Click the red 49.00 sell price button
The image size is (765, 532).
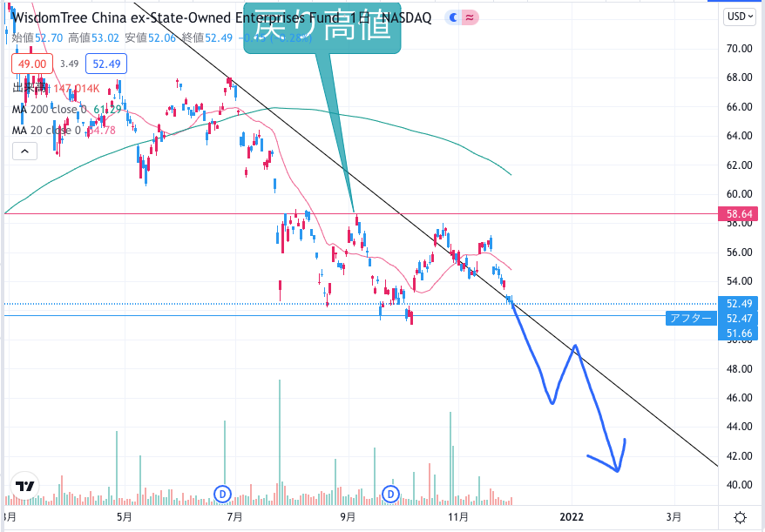32,64
